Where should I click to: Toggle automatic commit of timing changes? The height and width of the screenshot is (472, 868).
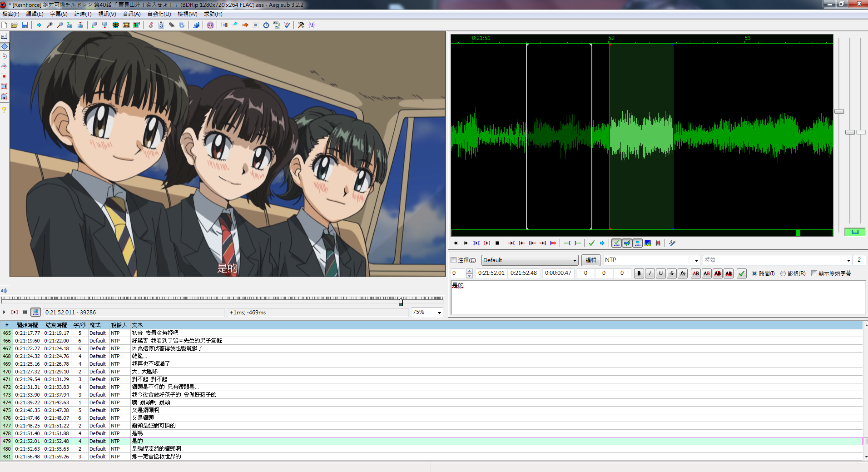click(616, 243)
